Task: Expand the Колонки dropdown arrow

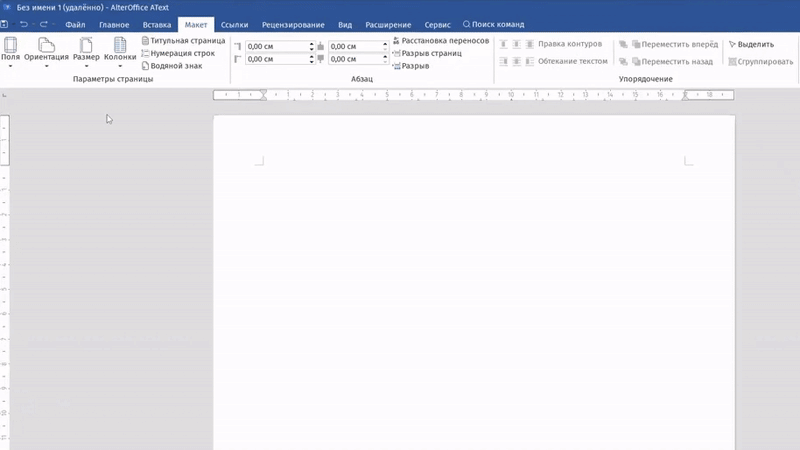Action: click(x=120, y=66)
